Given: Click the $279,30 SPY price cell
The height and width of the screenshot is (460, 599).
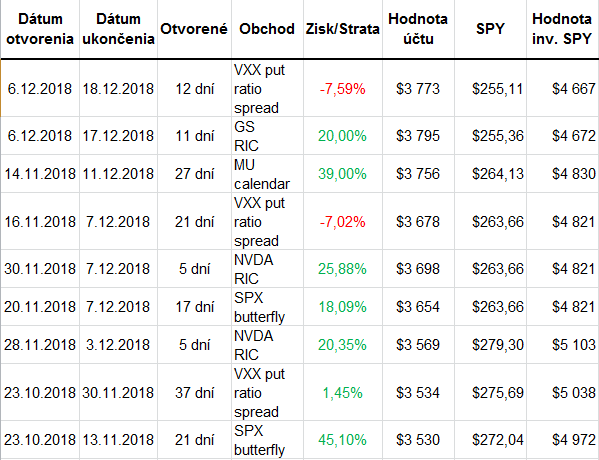Looking at the screenshot, I should pyautogui.click(x=491, y=345).
